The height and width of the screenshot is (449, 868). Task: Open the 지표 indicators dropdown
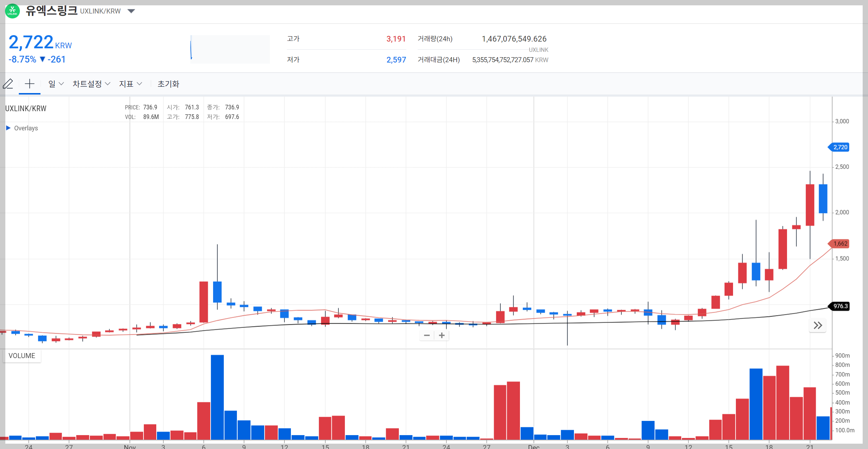130,84
